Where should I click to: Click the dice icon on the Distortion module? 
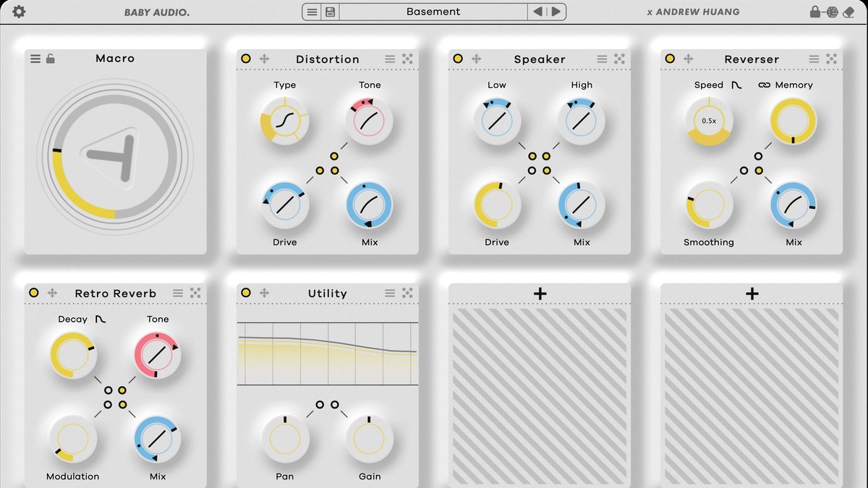click(x=407, y=59)
